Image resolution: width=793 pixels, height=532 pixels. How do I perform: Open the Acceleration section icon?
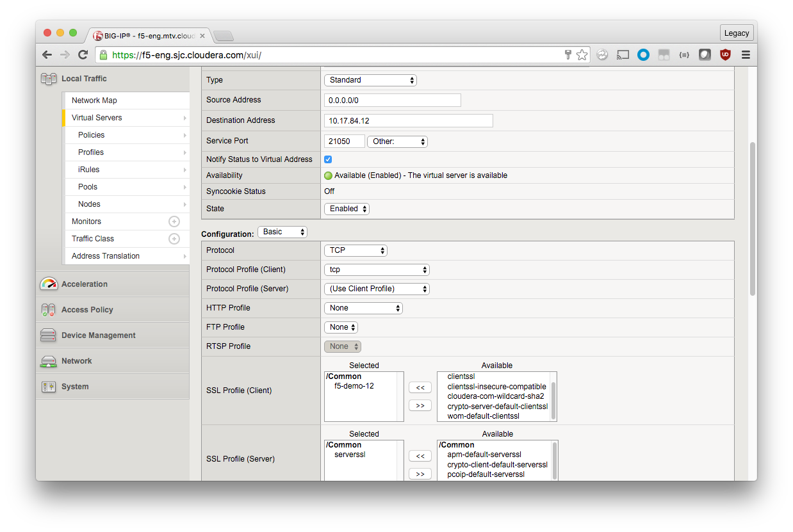click(x=49, y=284)
